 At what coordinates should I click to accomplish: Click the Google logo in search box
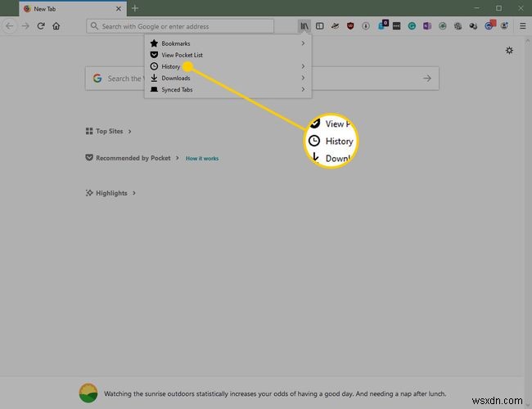point(97,79)
